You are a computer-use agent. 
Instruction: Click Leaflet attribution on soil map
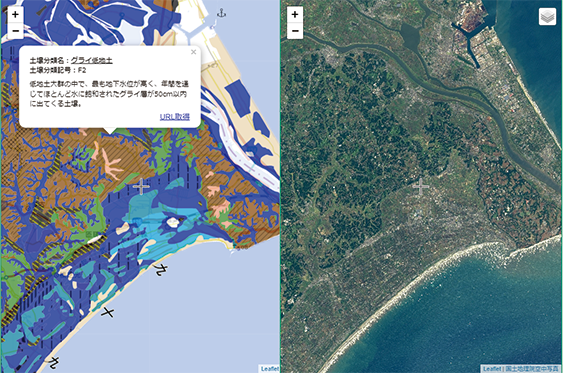point(270,369)
